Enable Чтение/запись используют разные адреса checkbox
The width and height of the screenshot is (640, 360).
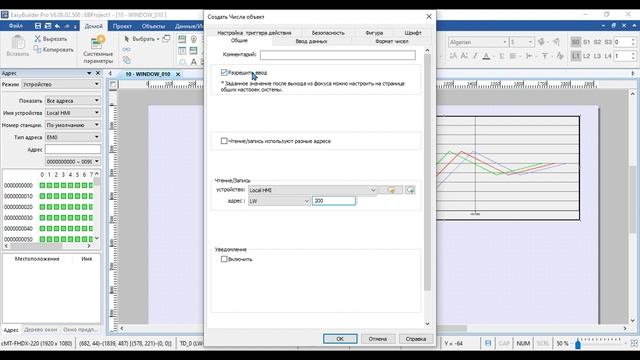click(224, 141)
